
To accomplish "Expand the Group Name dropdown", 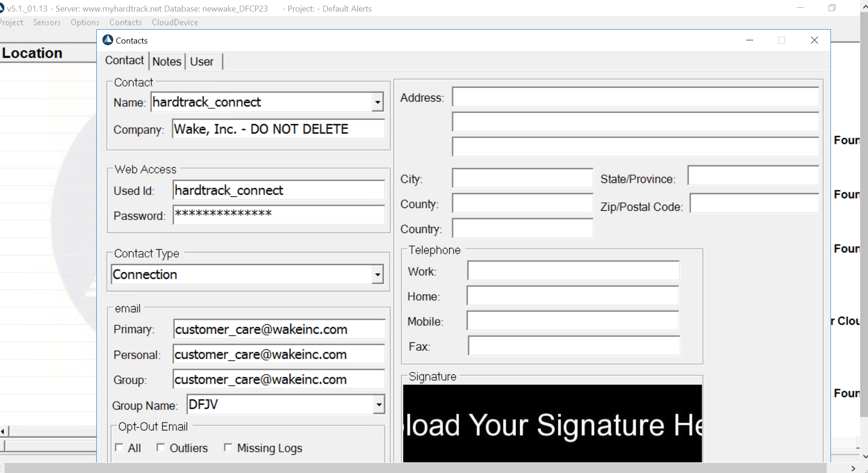I will [x=379, y=405].
